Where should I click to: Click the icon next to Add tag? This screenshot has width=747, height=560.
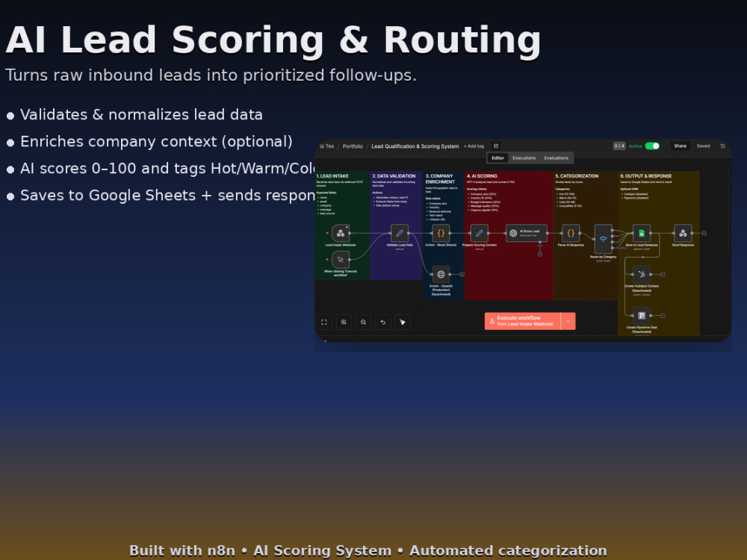496,146
